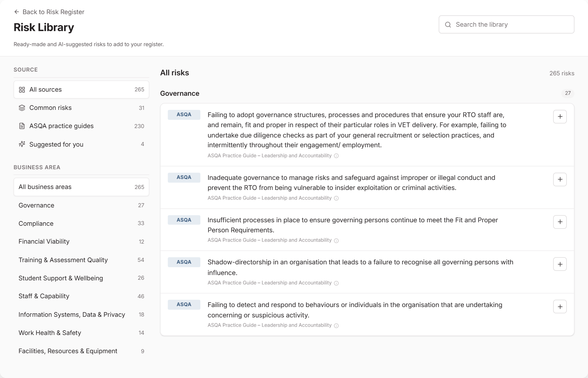Show source info for insufficient processes risk

[336, 240]
